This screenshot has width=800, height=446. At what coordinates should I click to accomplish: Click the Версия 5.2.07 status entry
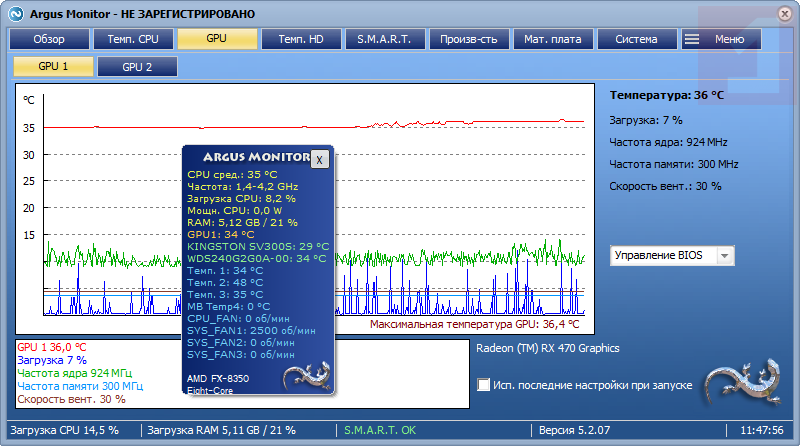pos(574,430)
